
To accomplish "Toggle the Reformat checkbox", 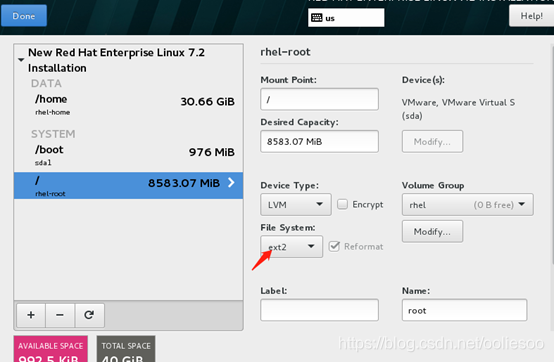I will pyautogui.click(x=334, y=246).
